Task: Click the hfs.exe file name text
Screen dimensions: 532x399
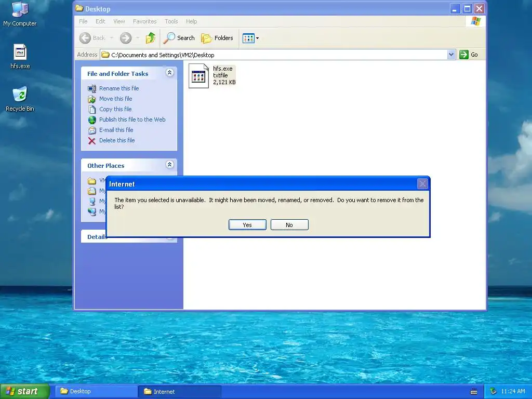Action: pos(222,69)
